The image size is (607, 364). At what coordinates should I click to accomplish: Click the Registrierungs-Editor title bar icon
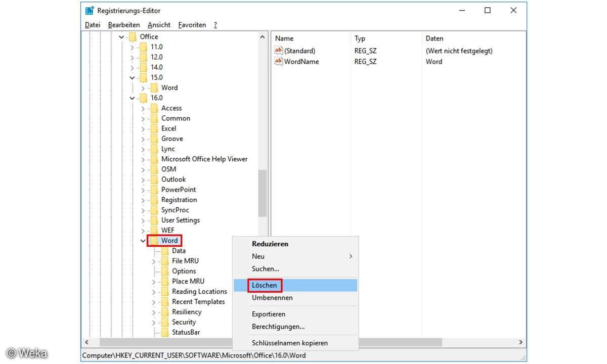90,11
